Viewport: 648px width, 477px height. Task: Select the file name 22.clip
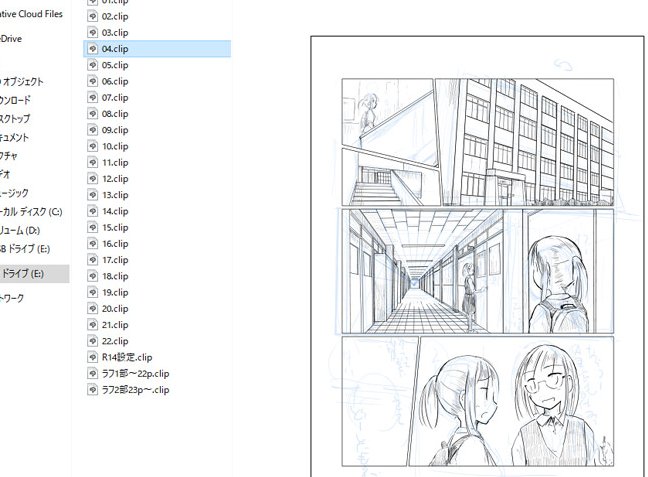[x=115, y=341]
